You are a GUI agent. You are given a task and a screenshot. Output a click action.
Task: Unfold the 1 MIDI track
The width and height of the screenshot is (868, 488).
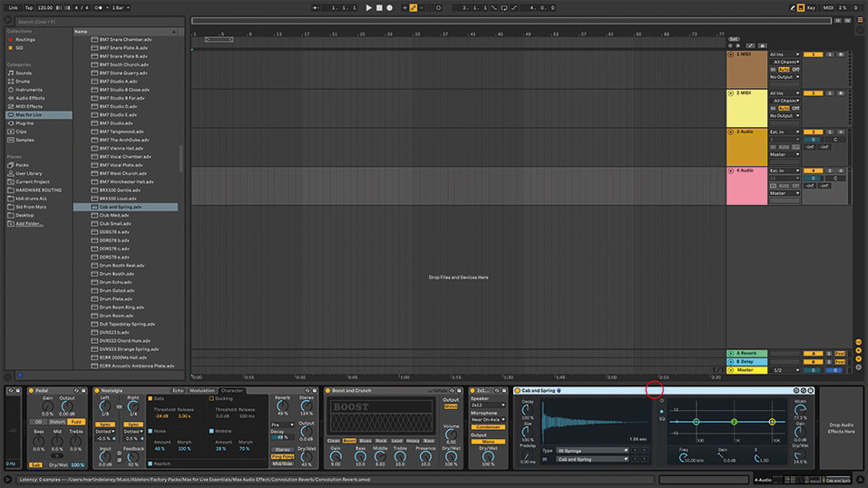731,54
